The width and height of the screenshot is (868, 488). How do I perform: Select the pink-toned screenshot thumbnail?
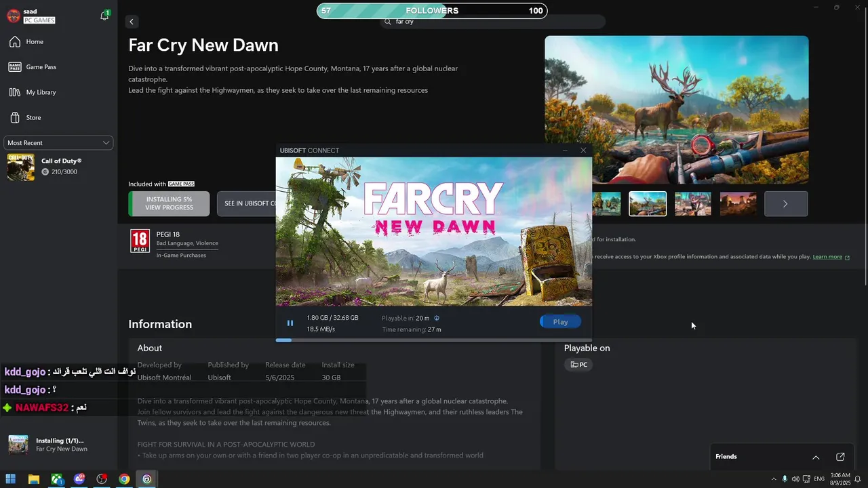click(692, 204)
